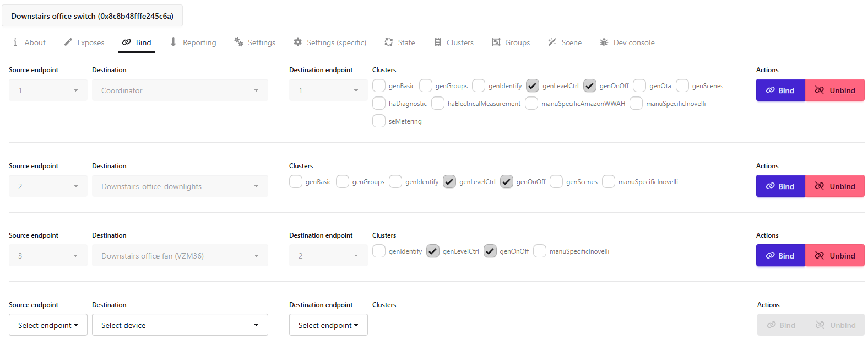This screenshot has height=349, width=868.
Task: Click the pencil icon for Exposes
Action: point(68,42)
